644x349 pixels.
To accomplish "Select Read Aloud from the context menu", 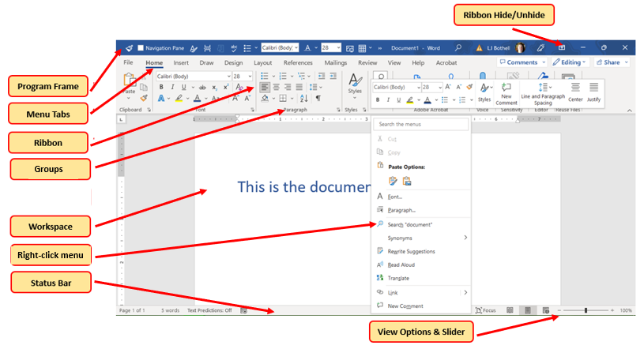I will pyautogui.click(x=401, y=265).
